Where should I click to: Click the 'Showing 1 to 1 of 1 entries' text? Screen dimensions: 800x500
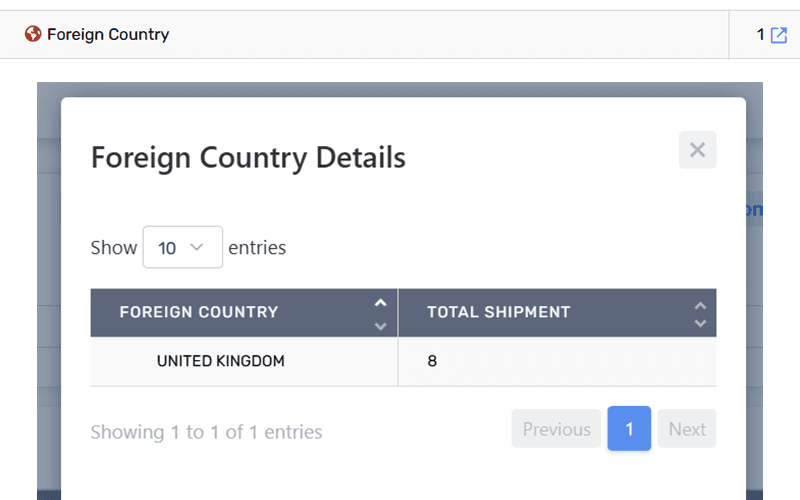point(206,432)
